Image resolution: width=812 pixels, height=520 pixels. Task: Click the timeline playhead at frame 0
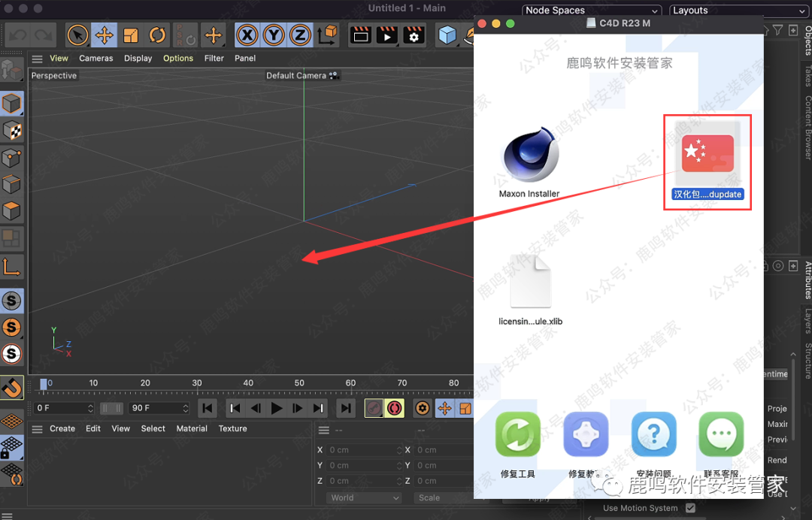click(44, 383)
